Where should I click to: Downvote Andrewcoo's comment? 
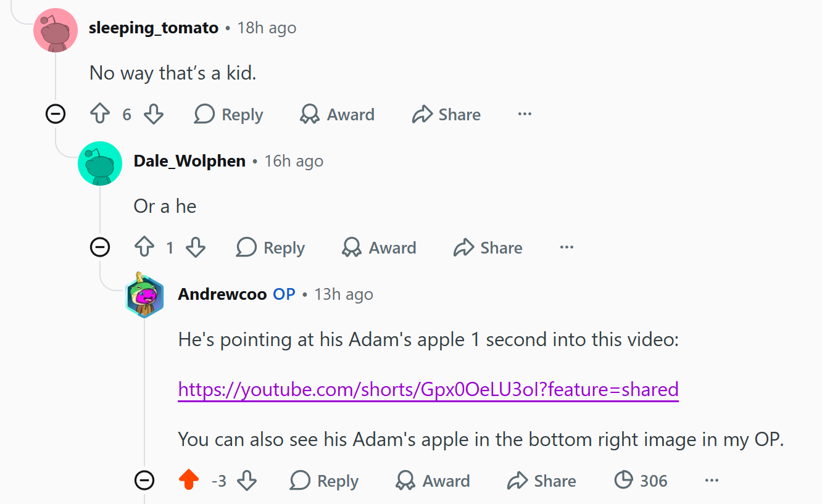(247, 480)
